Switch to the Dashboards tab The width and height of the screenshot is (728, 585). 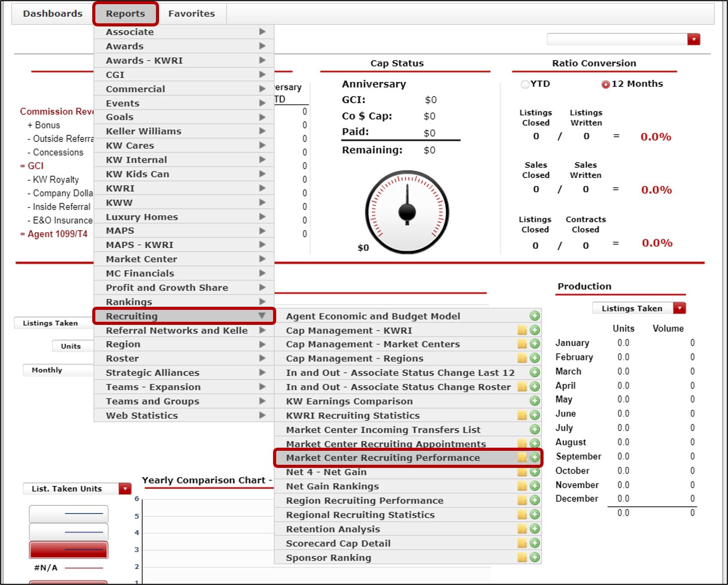(52, 13)
